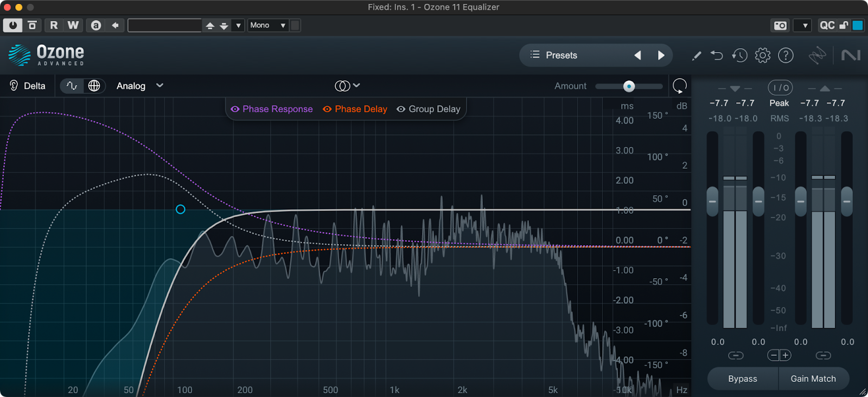The image size is (868, 397).
Task: Click the left output gain fader
Action: click(801, 201)
